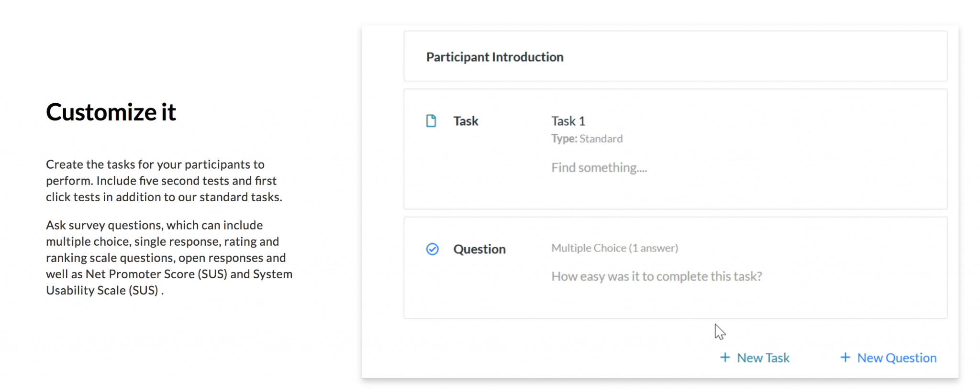The width and height of the screenshot is (980, 392).
Task: Add a new task via New Task link
Action: click(x=763, y=358)
